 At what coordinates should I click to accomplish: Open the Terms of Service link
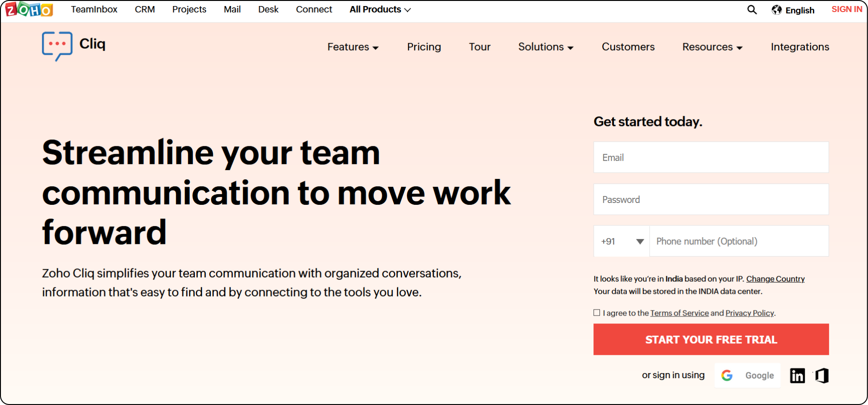click(x=680, y=313)
